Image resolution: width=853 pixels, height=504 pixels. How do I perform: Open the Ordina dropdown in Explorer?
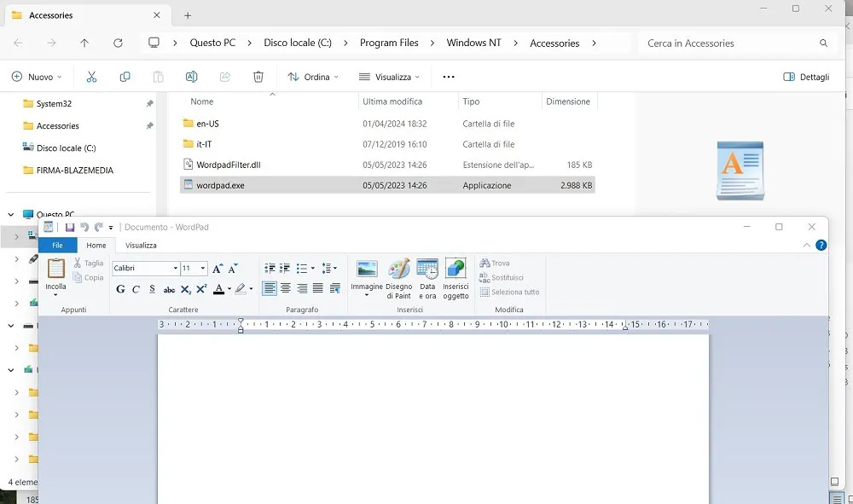(x=312, y=76)
